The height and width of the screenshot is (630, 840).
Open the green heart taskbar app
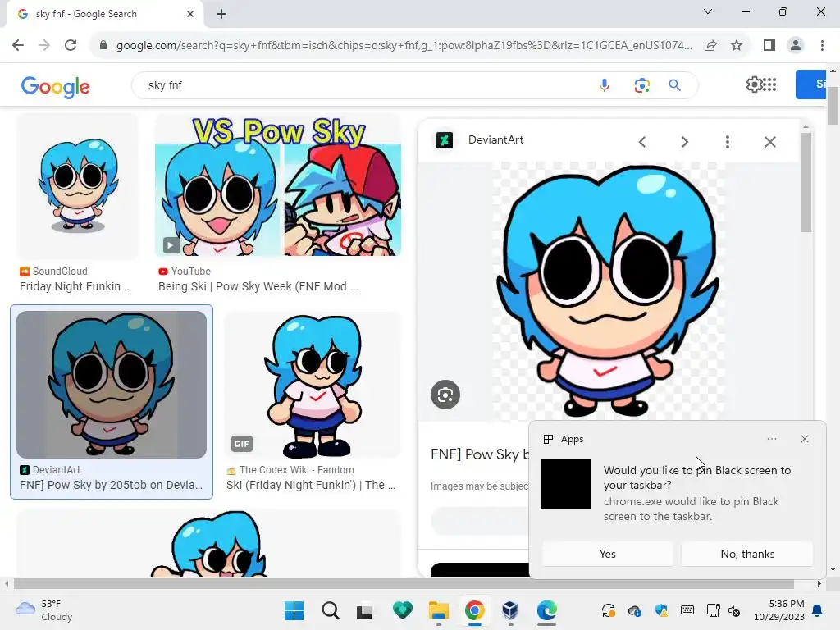point(402,610)
